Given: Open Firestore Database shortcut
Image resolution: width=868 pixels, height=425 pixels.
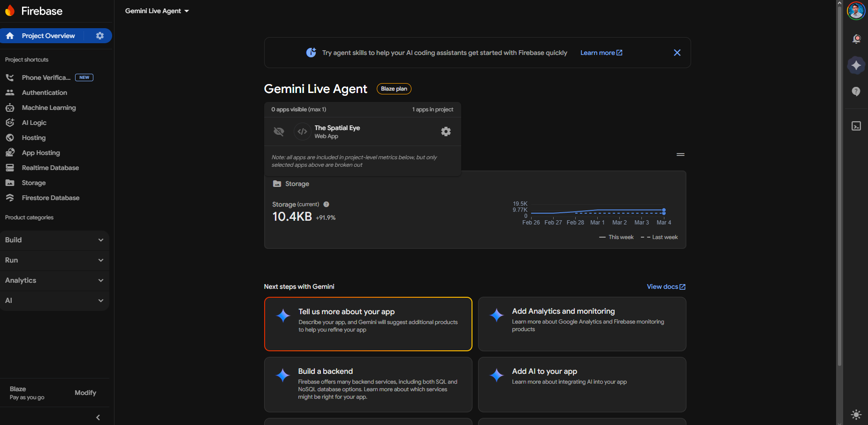Looking at the screenshot, I should click(51, 198).
